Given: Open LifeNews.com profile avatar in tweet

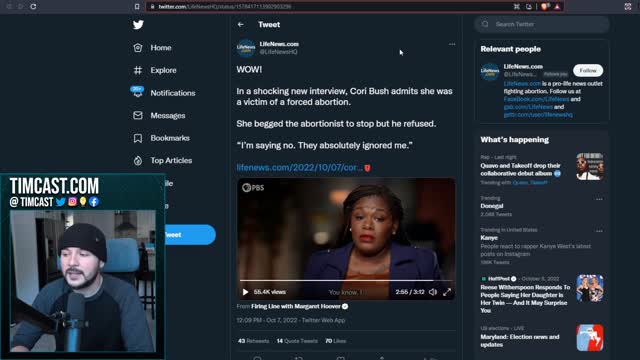Looking at the screenshot, I should pyautogui.click(x=246, y=48).
